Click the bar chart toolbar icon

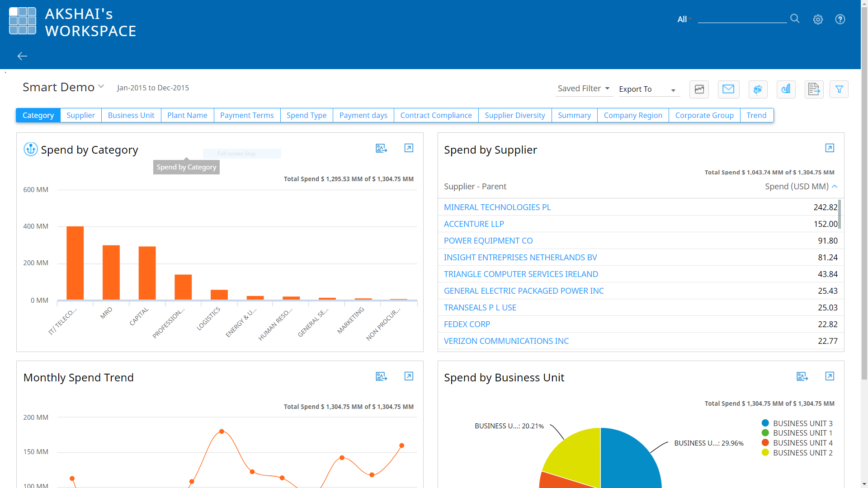[786, 89]
